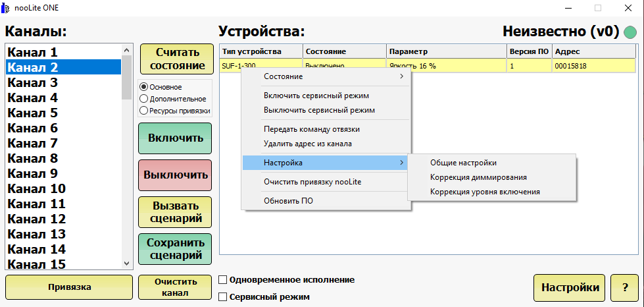
Task: Choose Очистить привязку nooLite
Action: (326, 182)
